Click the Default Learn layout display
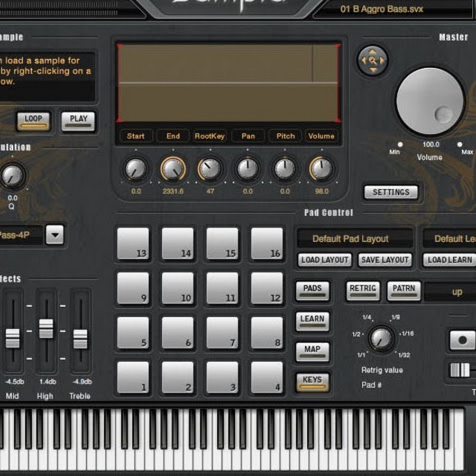Image resolution: width=476 pixels, height=476 pixels. coord(450,239)
